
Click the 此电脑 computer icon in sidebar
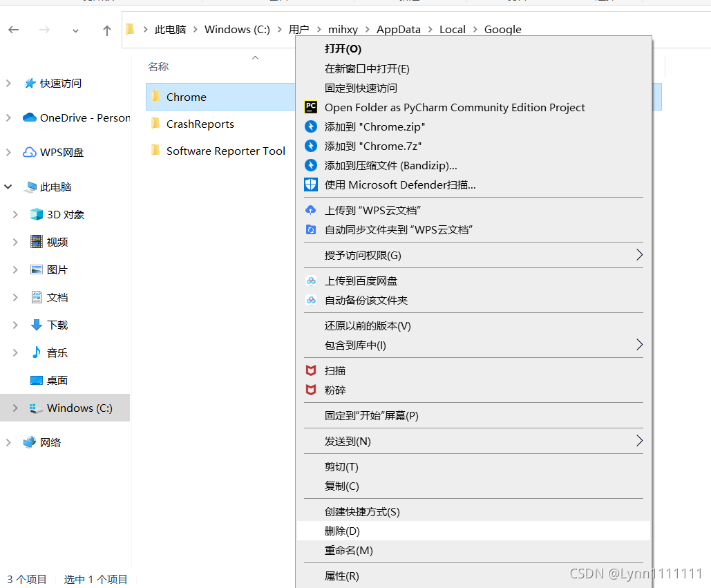pyautogui.click(x=30, y=187)
